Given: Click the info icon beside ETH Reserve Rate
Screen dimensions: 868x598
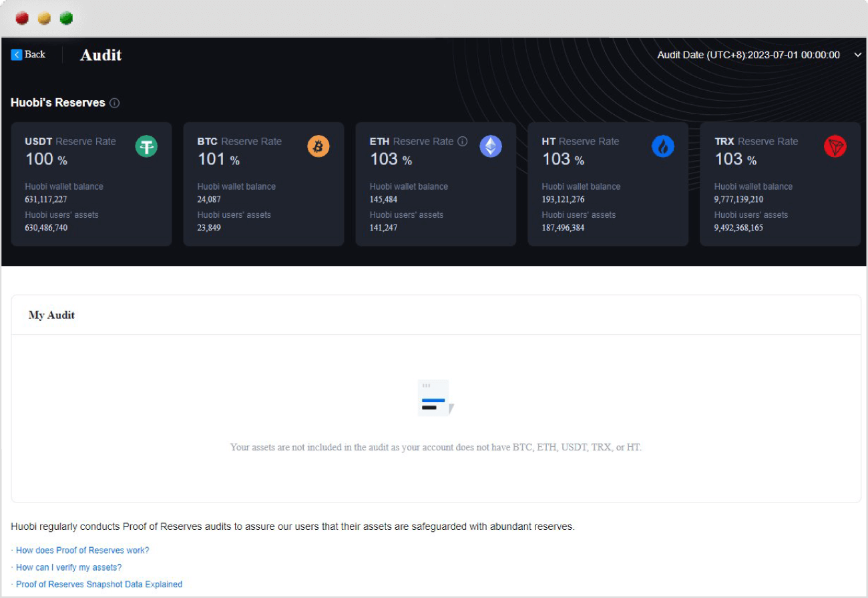Looking at the screenshot, I should (x=462, y=142).
